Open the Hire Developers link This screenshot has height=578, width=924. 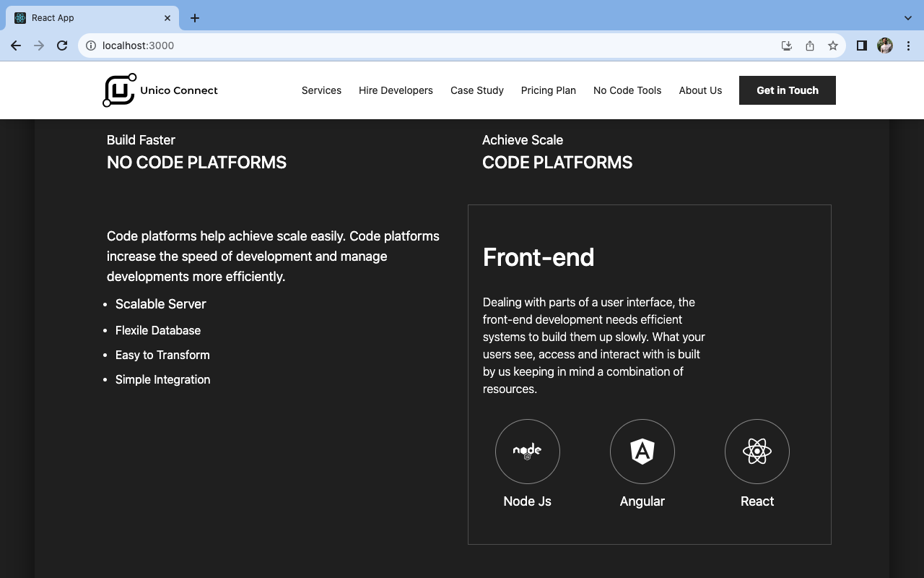396,90
